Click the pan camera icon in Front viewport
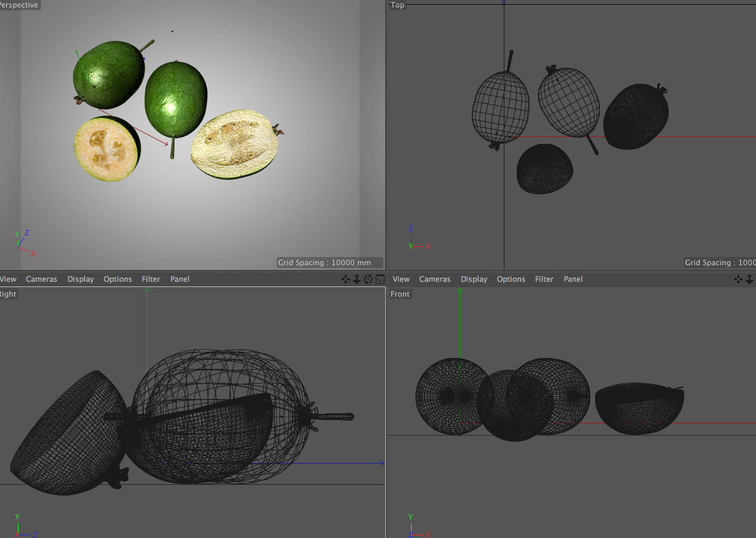Image resolution: width=756 pixels, height=538 pixels. coord(738,279)
